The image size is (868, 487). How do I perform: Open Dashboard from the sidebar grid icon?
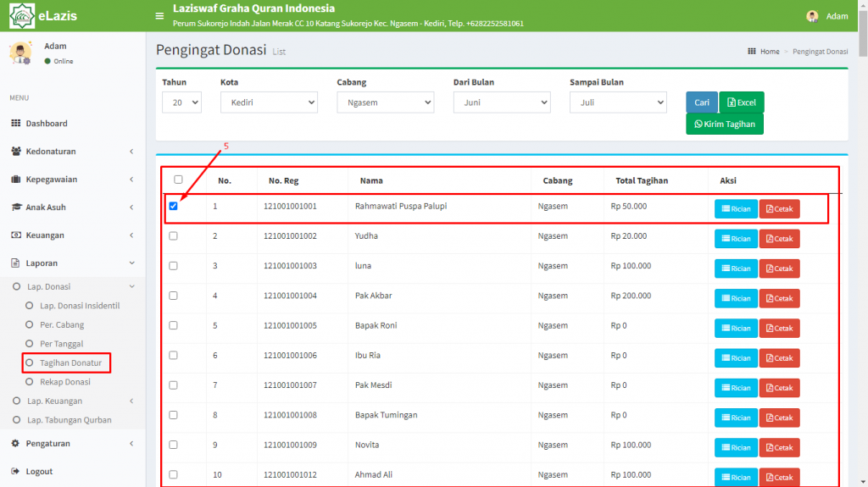point(15,123)
